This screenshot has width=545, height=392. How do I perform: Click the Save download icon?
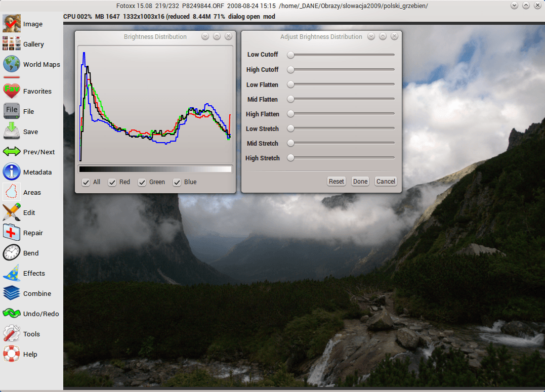click(12, 131)
